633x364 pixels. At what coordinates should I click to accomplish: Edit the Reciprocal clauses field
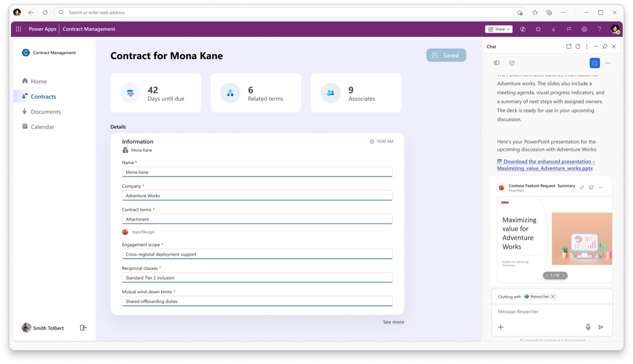[257, 278]
